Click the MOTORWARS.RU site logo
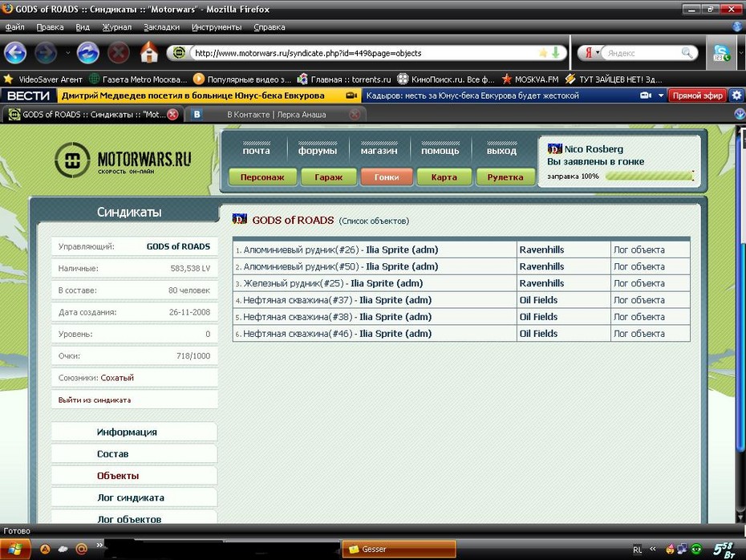 124,160
